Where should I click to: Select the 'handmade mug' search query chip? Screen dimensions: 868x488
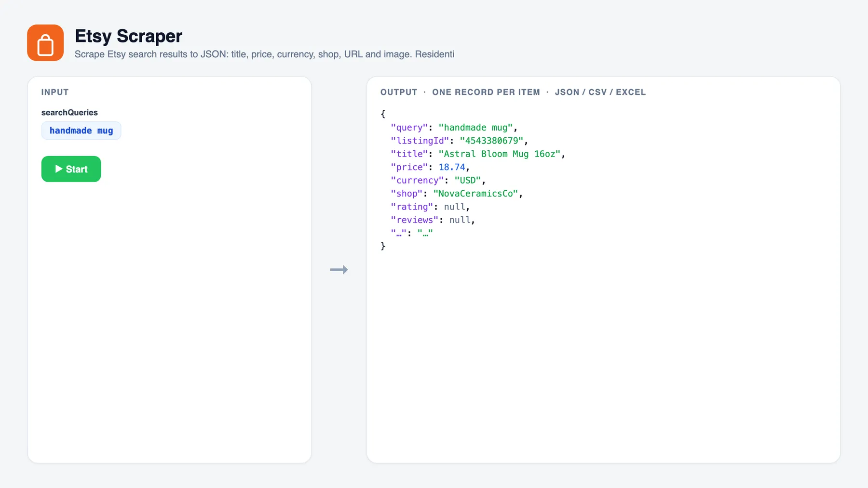click(81, 131)
